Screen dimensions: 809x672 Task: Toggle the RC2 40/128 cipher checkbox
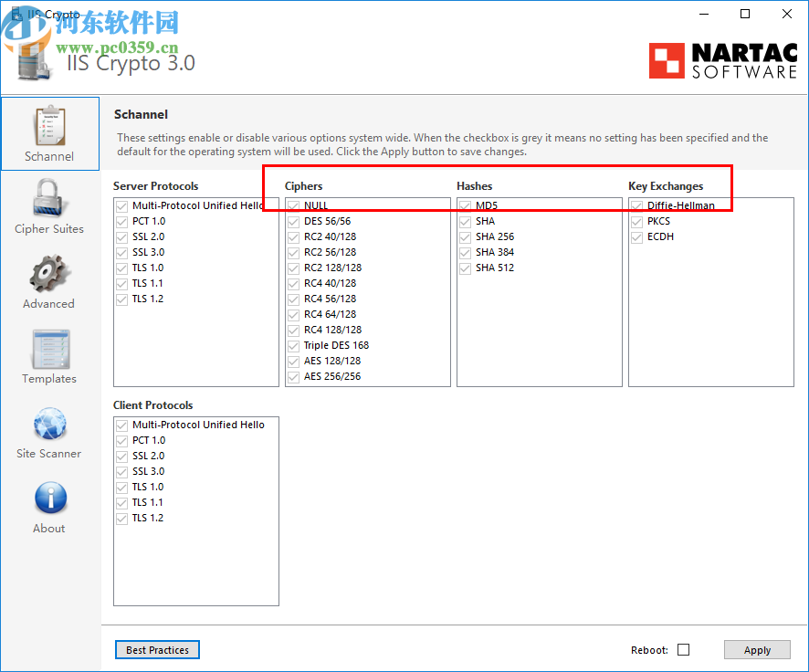point(294,237)
